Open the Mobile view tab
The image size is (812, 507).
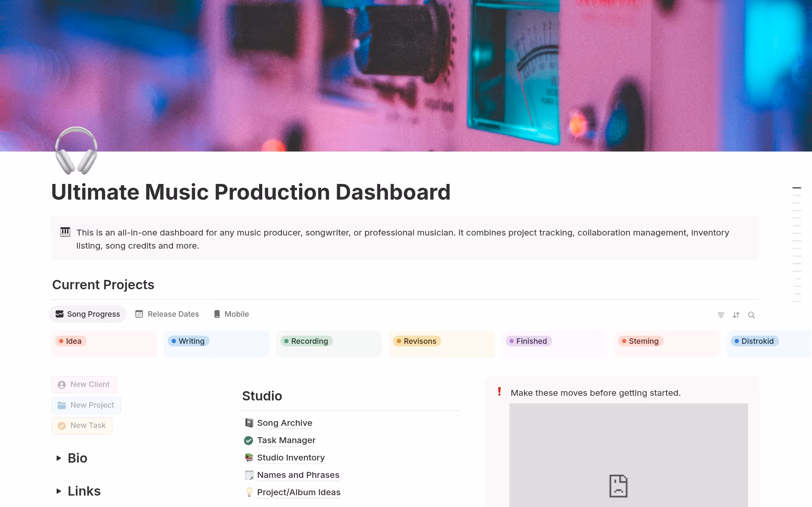tap(231, 314)
